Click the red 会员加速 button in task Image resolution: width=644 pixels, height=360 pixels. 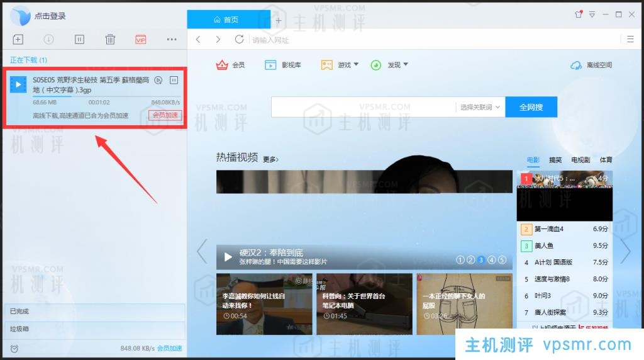(x=165, y=115)
